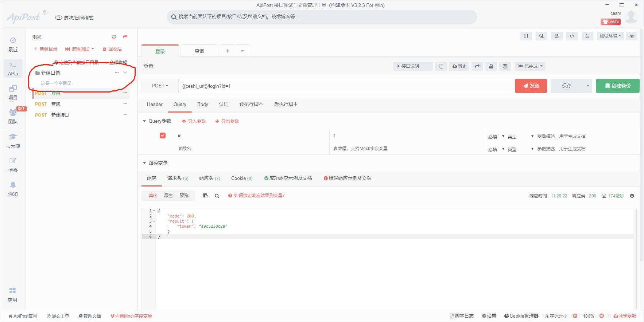The width and height of the screenshot is (644, 322).
Task: Switch to the 查询 request tab
Action: (199, 51)
